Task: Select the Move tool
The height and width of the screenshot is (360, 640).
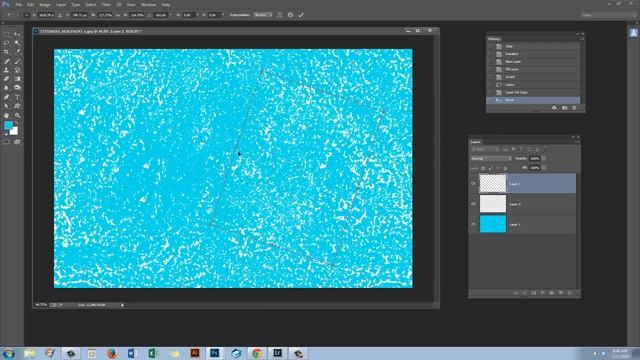Action: coord(17,34)
